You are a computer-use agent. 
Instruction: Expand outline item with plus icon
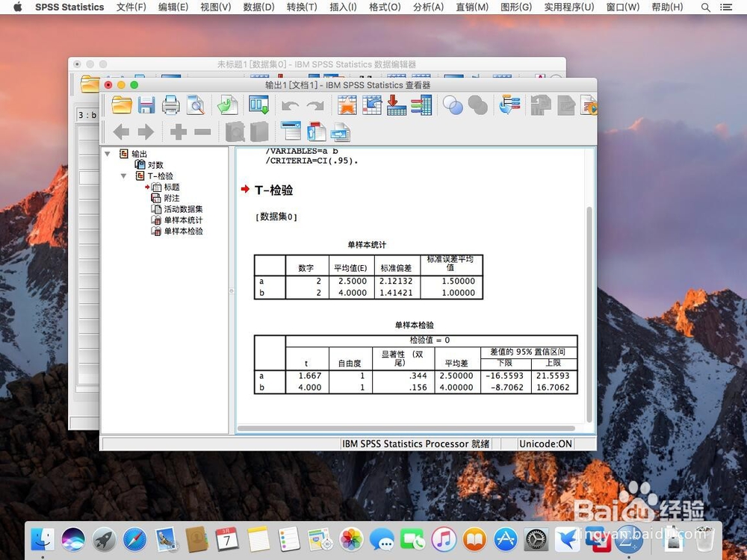click(x=179, y=132)
